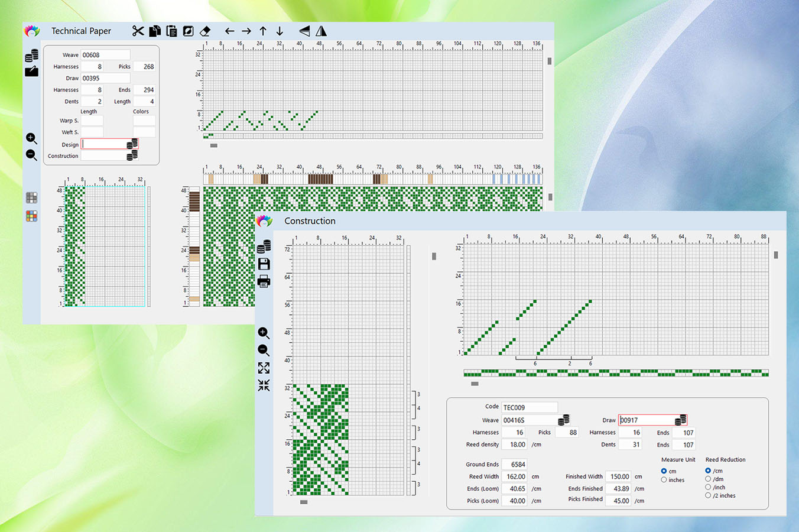The width and height of the screenshot is (799, 532).
Task: Click the Reed Width field 162.00
Action: click(514, 476)
